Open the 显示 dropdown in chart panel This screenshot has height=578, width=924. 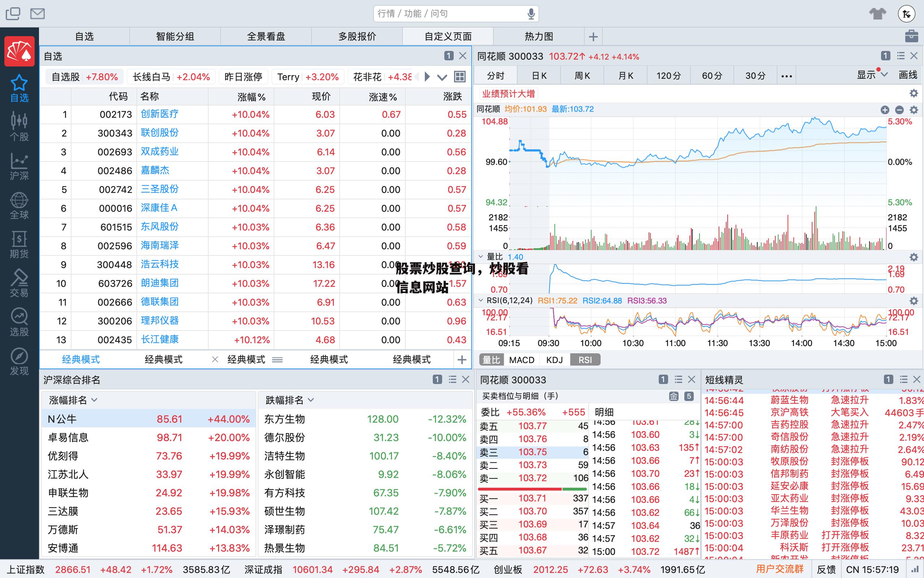872,75
